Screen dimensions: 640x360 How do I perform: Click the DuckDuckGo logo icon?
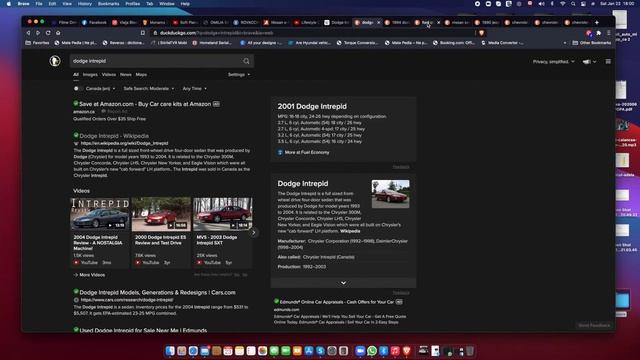(x=55, y=61)
